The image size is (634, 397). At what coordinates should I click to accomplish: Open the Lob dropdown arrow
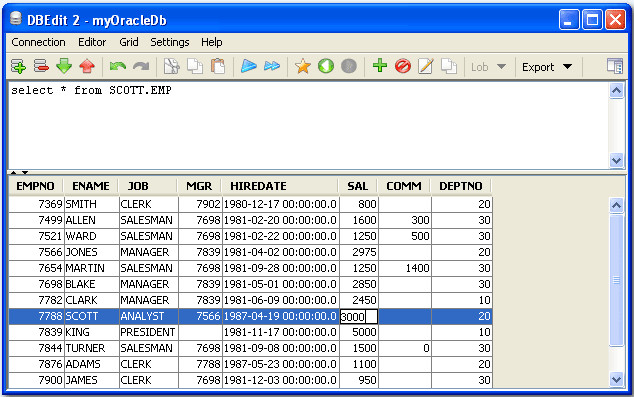(501, 67)
